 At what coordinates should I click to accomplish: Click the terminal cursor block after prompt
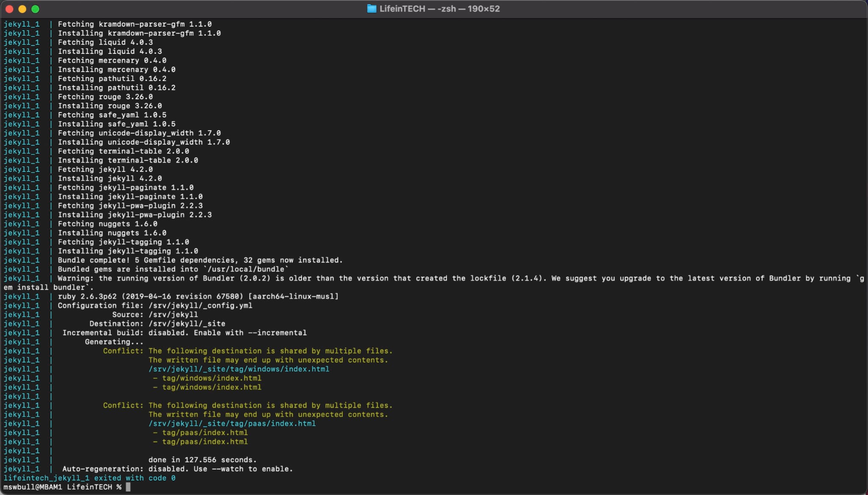(128, 487)
